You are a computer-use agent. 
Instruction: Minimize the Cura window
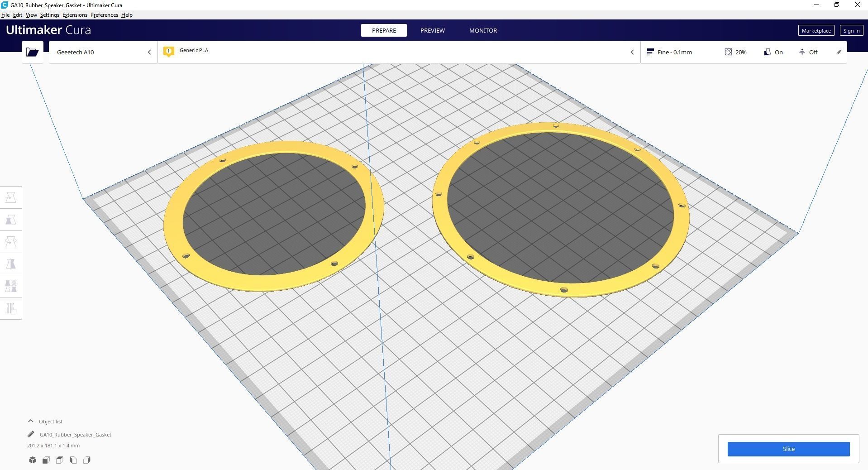[x=816, y=5]
